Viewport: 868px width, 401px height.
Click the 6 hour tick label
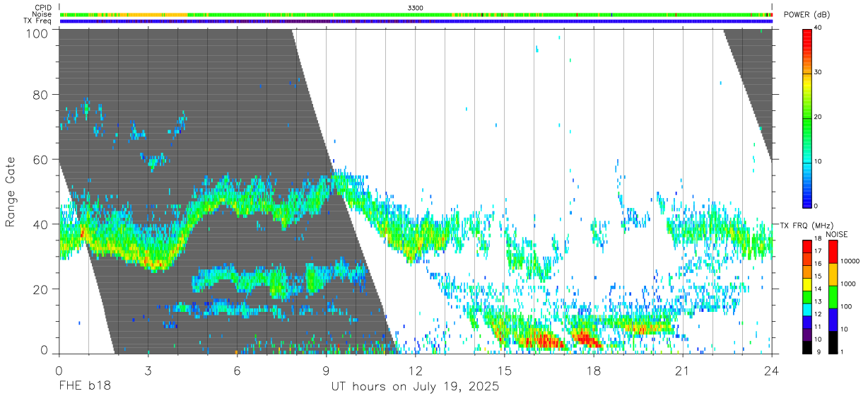[x=237, y=371]
